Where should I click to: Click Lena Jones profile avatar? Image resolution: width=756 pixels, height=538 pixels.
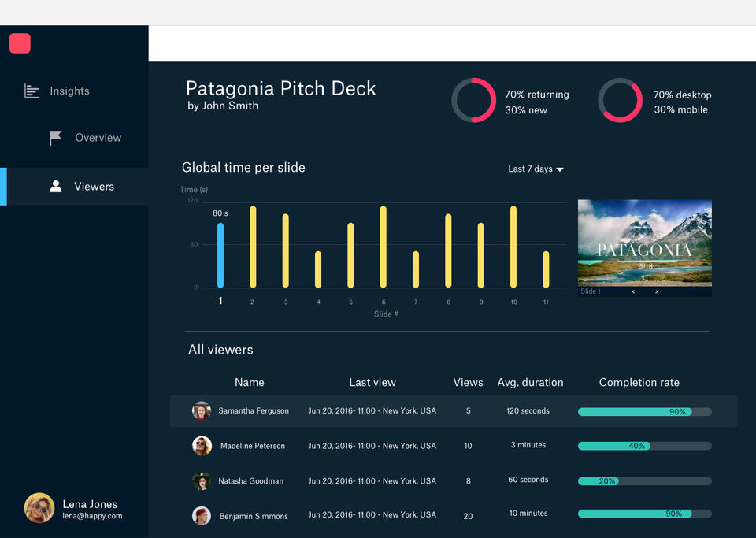click(x=39, y=508)
